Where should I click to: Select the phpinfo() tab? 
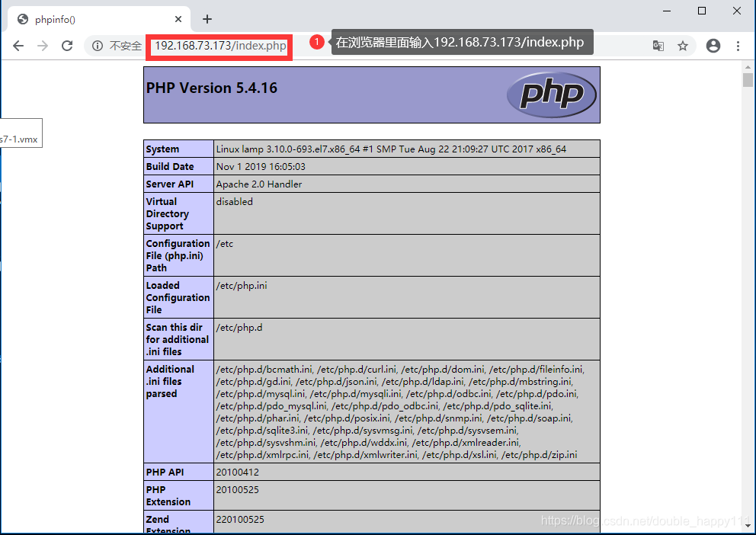[x=99, y=19]
